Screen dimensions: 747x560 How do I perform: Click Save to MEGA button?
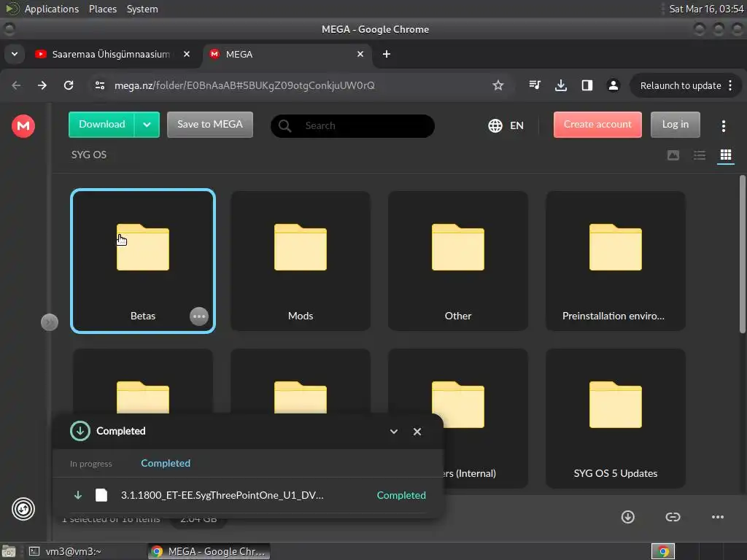pos(209,125)
